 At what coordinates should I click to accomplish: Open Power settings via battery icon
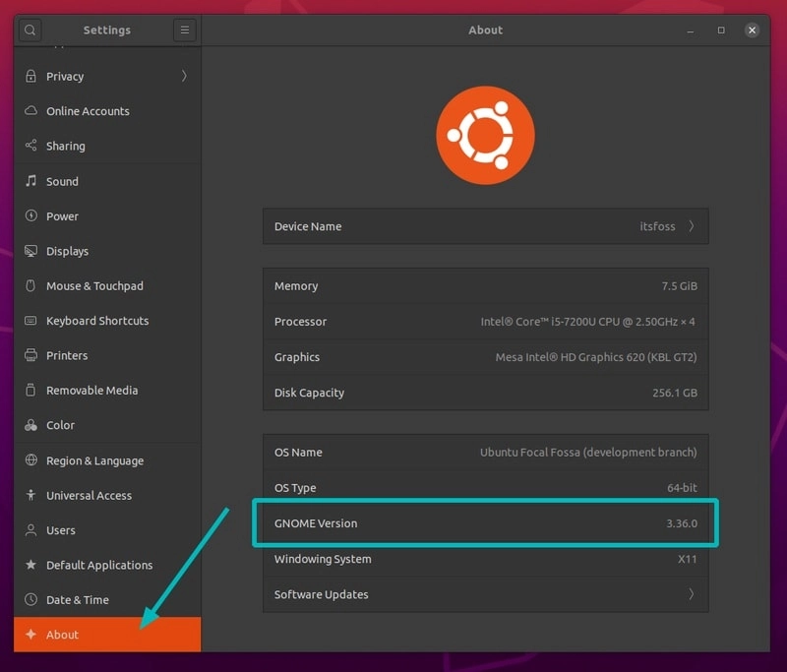tap(30, 215)
